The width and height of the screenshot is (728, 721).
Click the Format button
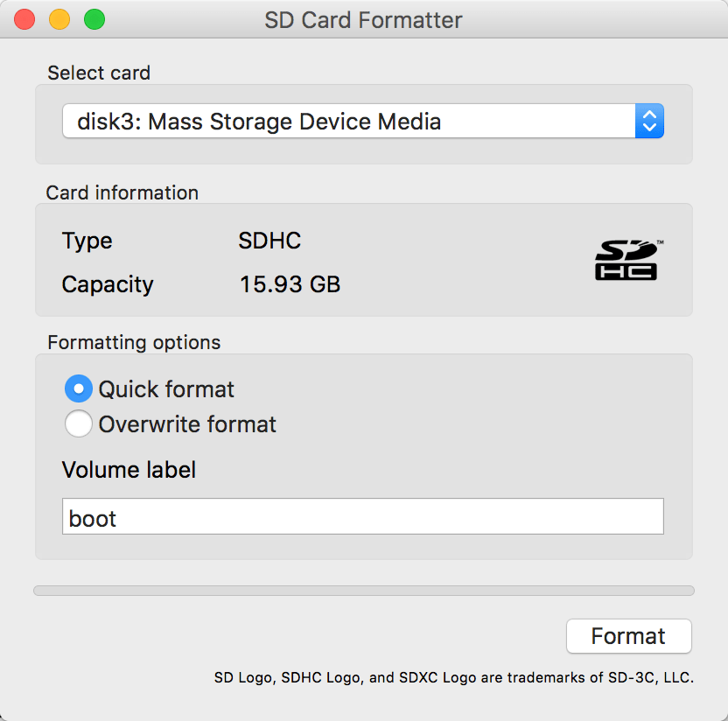click(x=628, y=636)
